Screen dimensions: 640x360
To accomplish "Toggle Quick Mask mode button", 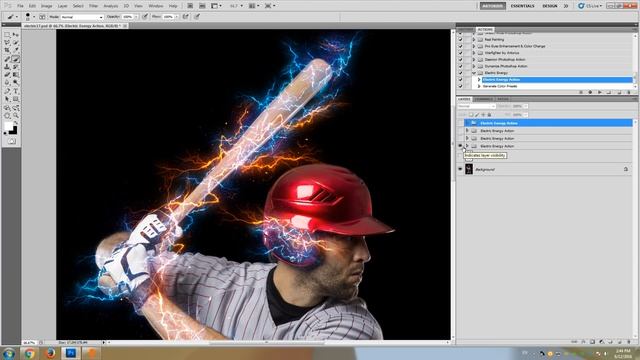I will pos(11,141).
